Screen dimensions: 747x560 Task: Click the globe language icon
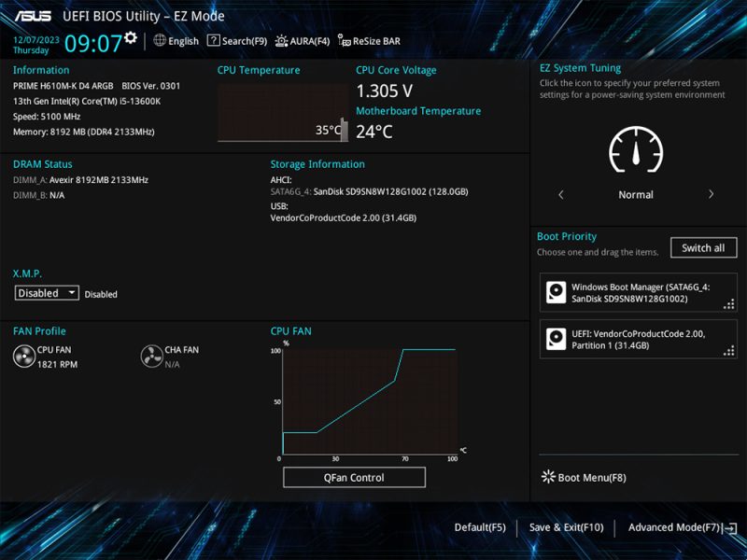160,40
